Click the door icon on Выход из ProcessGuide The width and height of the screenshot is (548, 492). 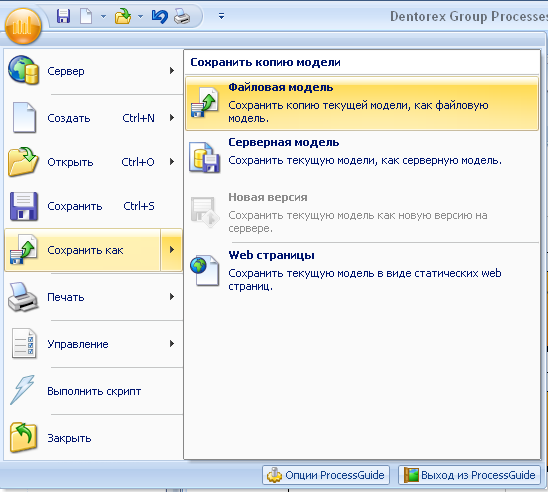[x=411, y=475]
